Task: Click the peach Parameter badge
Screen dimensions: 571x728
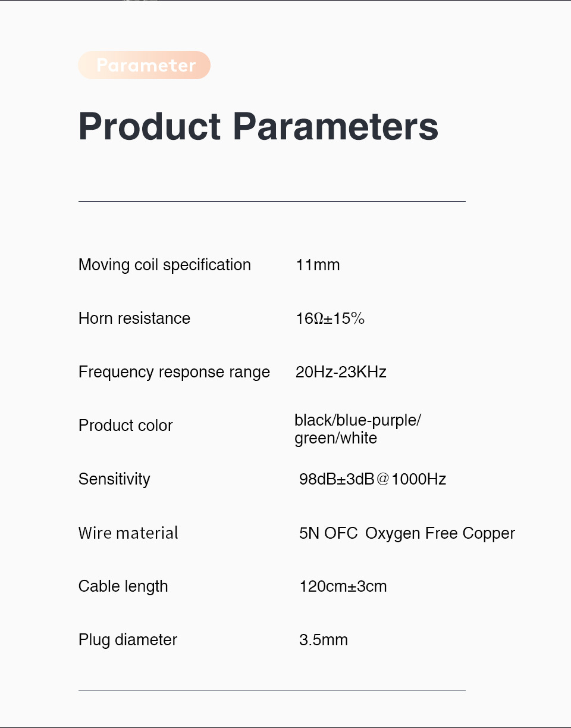Action: pyautogui.click(x=144, y=65)
